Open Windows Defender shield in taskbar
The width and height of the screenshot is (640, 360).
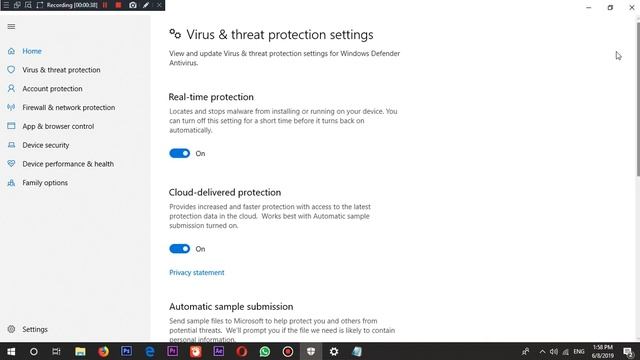coord(311,351)
